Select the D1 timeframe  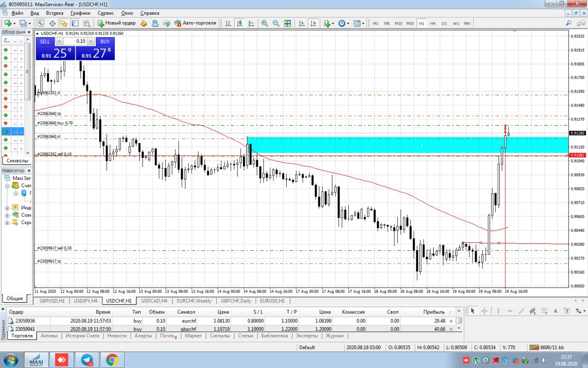point(444,23)
